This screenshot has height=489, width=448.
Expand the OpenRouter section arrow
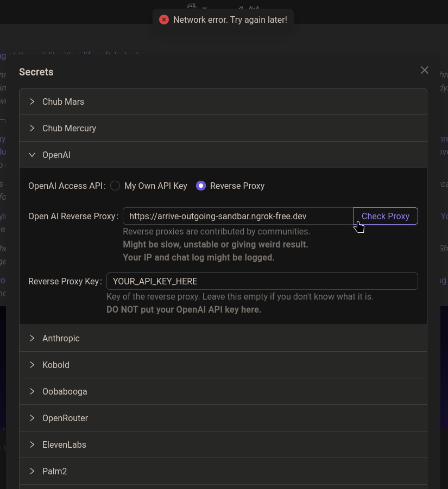[x=32, y=418]
